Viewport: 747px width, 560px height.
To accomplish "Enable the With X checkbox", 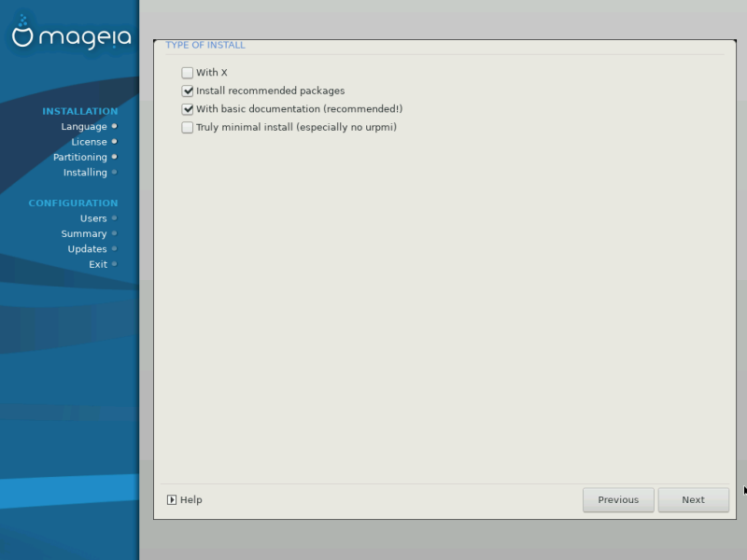I will (188, 73).
